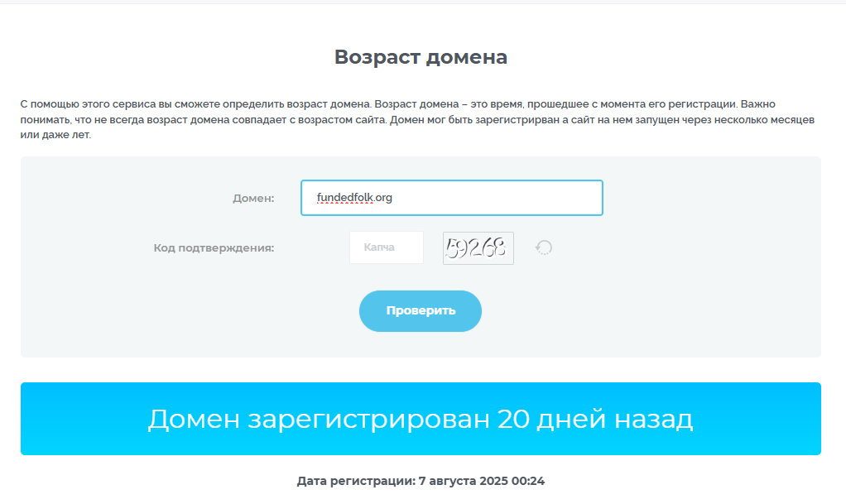846x504 pixels.
Task: Click the word назад in the banner
Action: 653,420
